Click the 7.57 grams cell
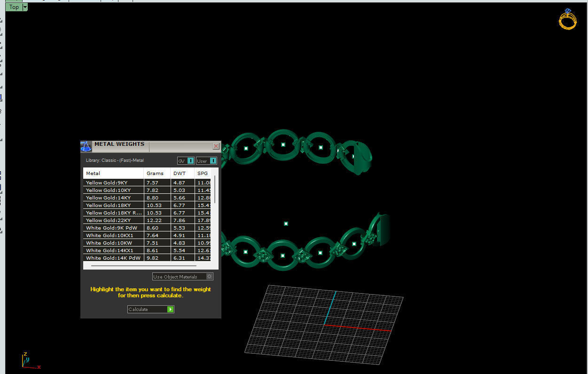The image size is (588, 374). (x=157, y=183)
